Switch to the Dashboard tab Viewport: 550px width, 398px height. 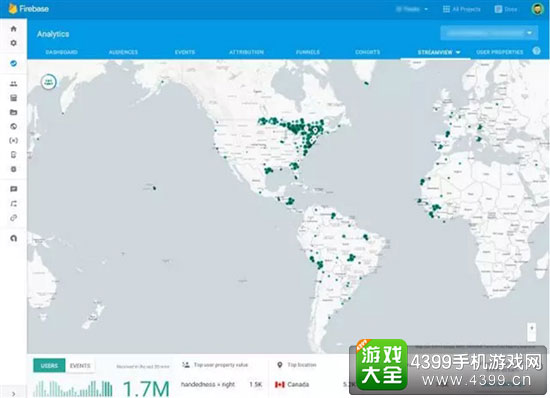coord(61,52)
